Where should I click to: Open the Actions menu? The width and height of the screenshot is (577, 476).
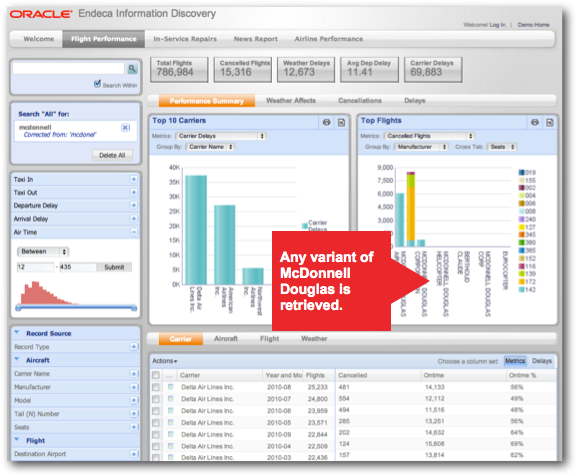(164, 361)
